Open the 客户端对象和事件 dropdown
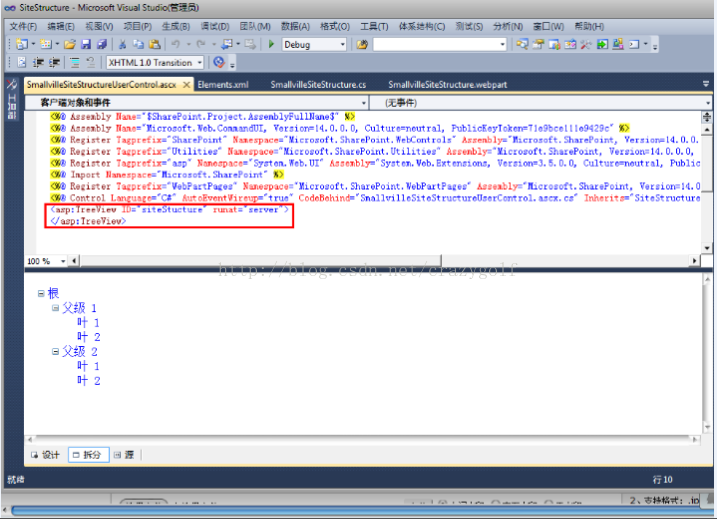Image resolution: width=717 pixels, height=519 pixels. coord(364,102)
